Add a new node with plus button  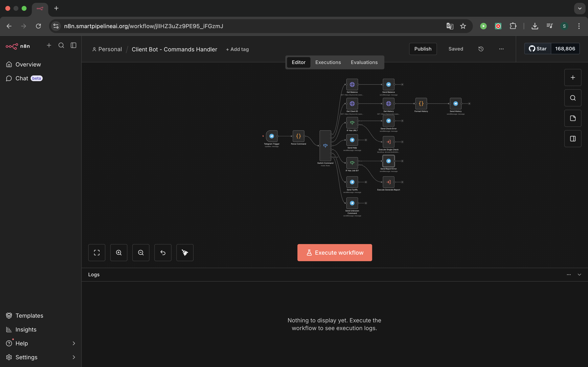573,77
